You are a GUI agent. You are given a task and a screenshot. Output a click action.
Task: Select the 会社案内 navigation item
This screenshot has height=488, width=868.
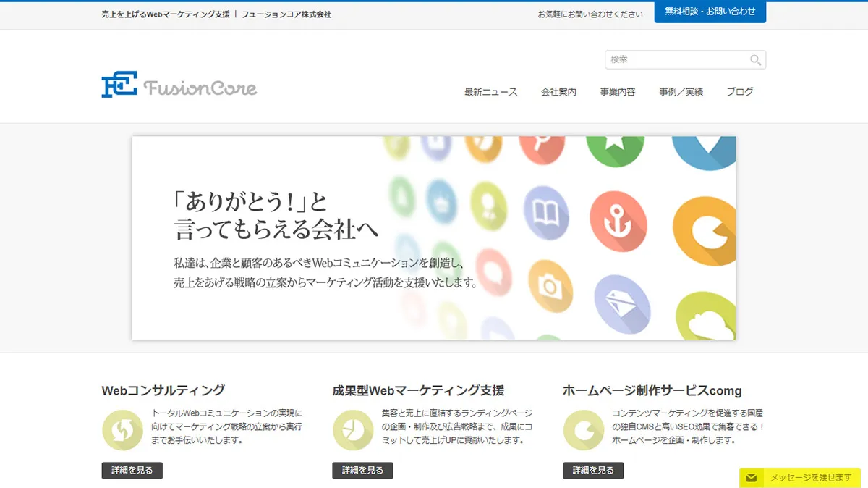(558, 91)
